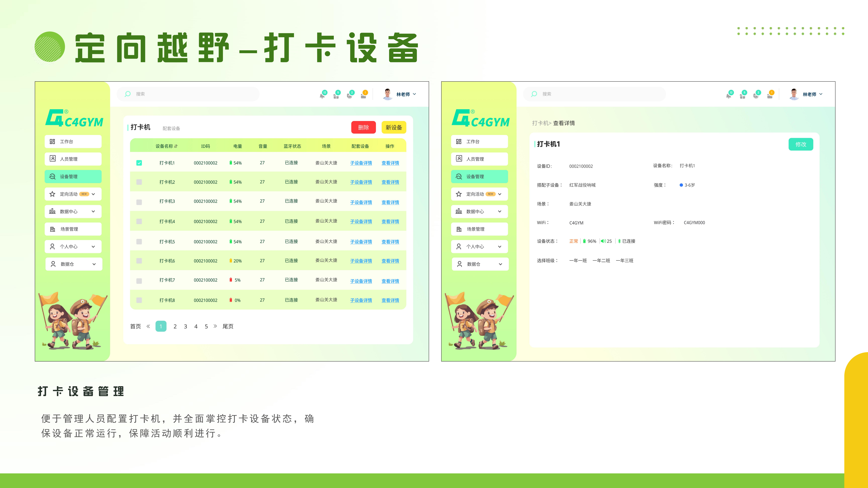Expand 个人中心 chevron in right sidebar
This screenshot has height=488, width=868.
click(x=500, y=247)
